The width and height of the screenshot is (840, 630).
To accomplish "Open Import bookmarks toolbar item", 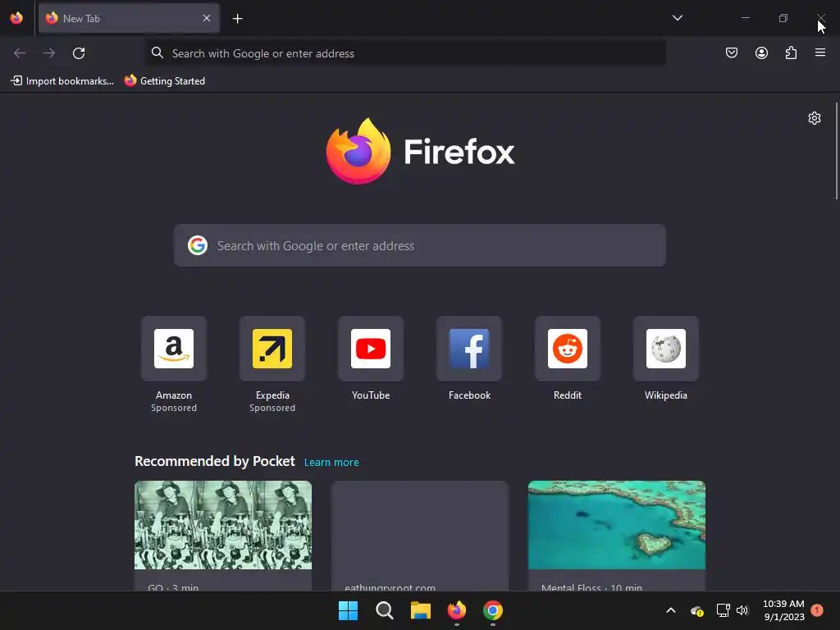I will coord(62,81).
